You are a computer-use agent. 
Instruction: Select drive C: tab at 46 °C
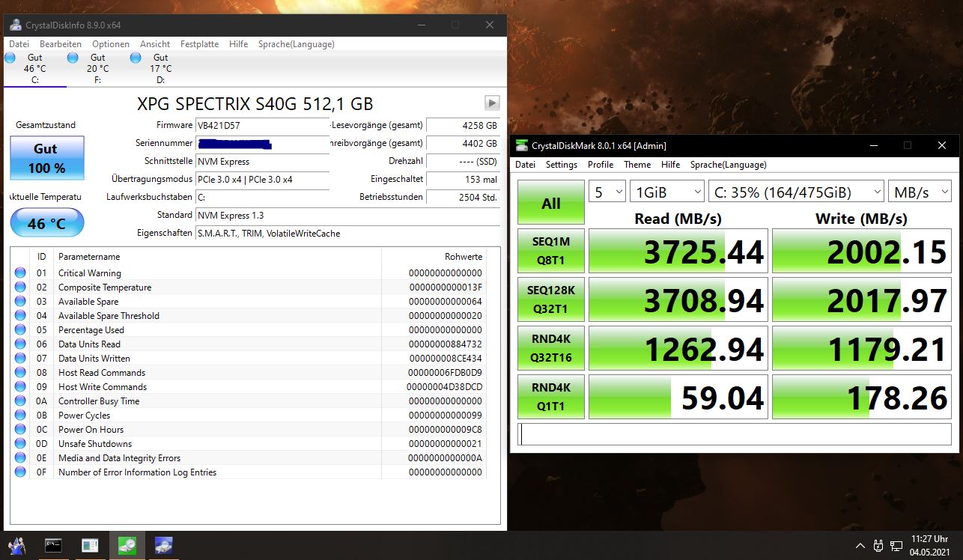(x=35, y=68)
